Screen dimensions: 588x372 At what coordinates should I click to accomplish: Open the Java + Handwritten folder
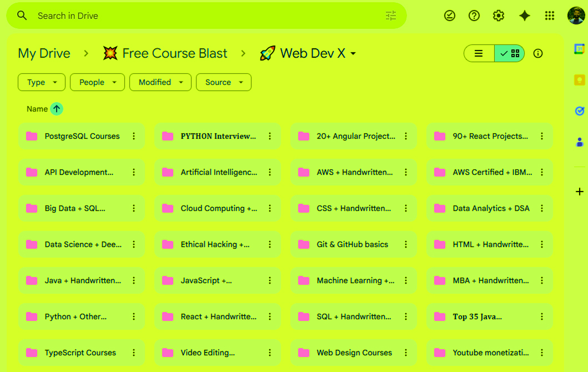(82, 280)
